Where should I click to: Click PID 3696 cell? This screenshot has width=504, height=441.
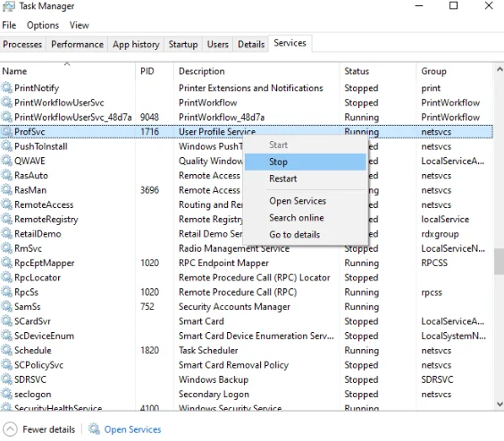pos(149,190)
